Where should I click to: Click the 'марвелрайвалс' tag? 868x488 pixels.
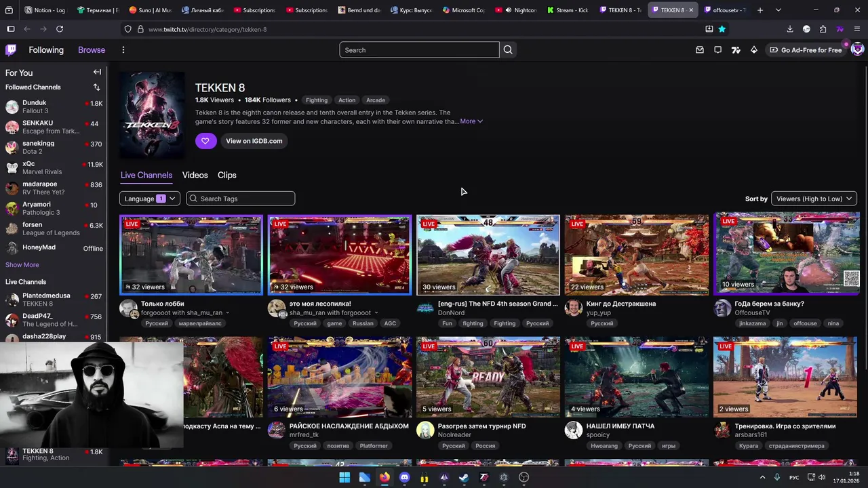(x=200, y=323)
